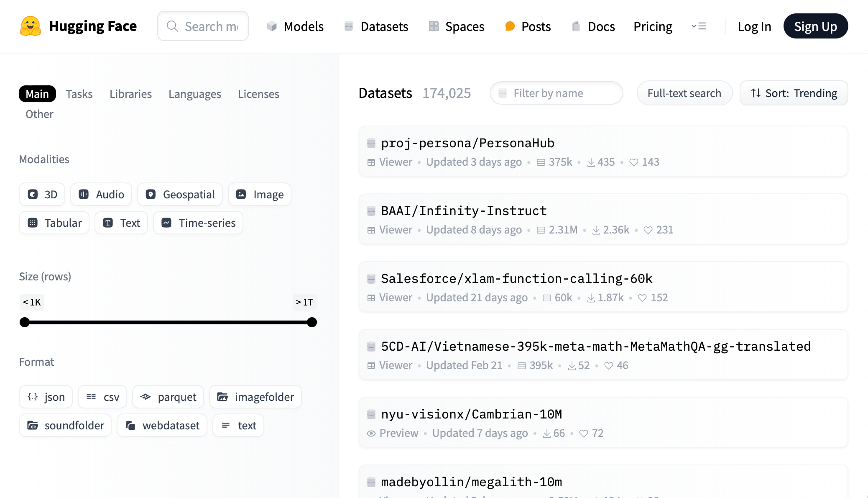Click the Docs document icon
The image size is (868, 498).
tap(576, 26)
